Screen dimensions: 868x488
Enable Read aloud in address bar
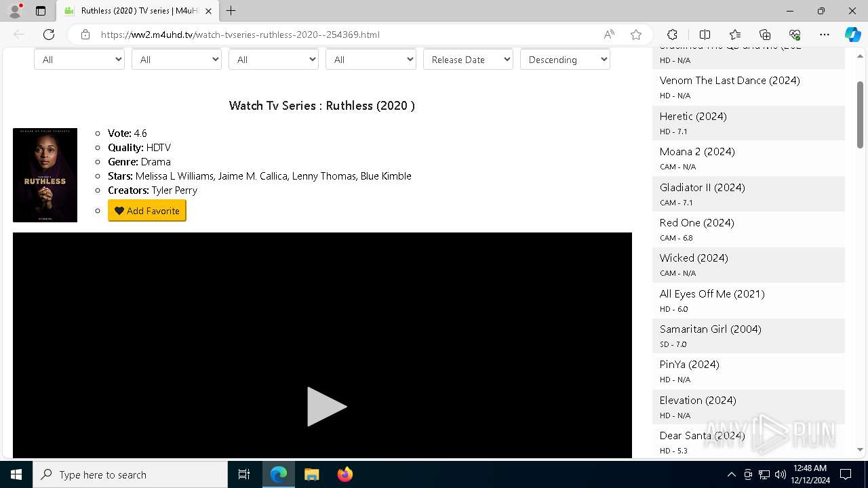609,35
